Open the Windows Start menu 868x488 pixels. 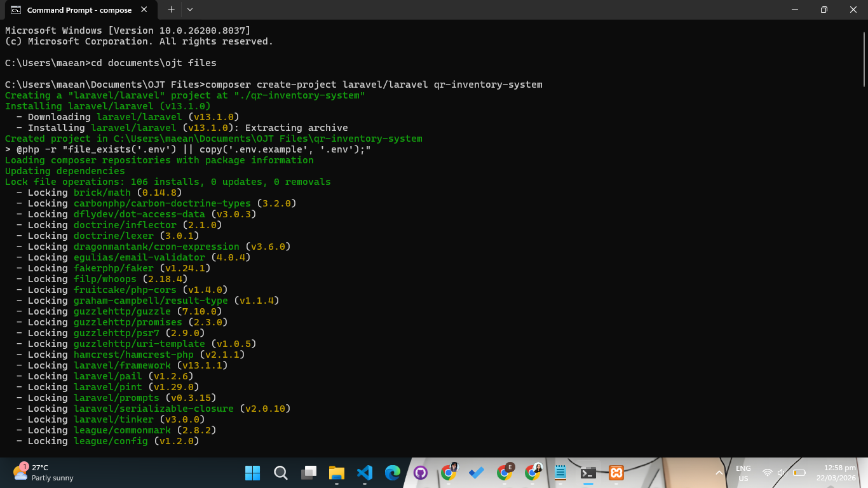point(252,473)
